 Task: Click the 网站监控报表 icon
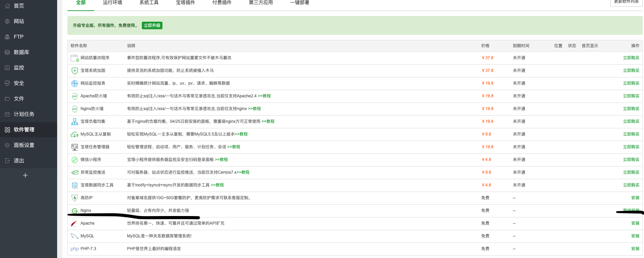pos(75,83)
